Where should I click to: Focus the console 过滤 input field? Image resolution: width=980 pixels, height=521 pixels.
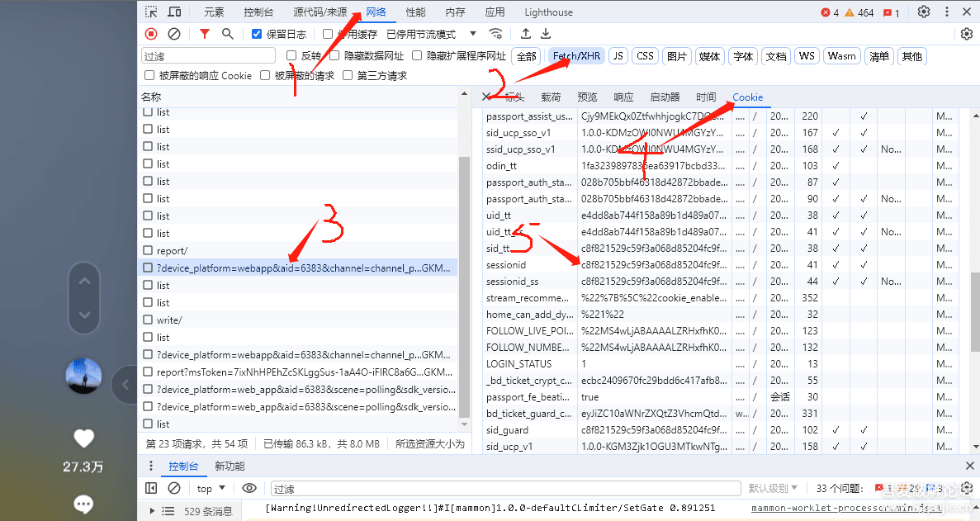[505, 489]
